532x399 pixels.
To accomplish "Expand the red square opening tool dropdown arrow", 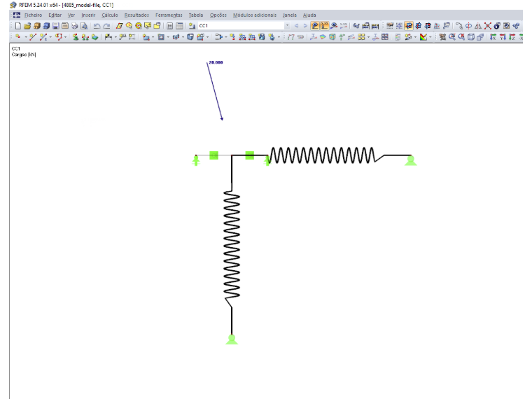I will (x=168, y=37).
